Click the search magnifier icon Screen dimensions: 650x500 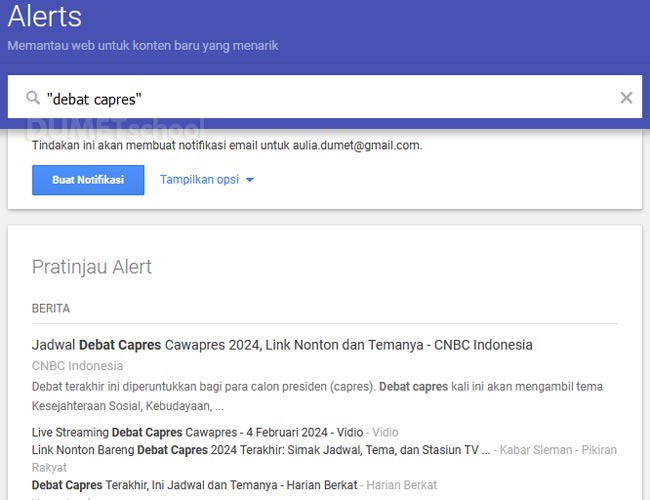(33, 98)
